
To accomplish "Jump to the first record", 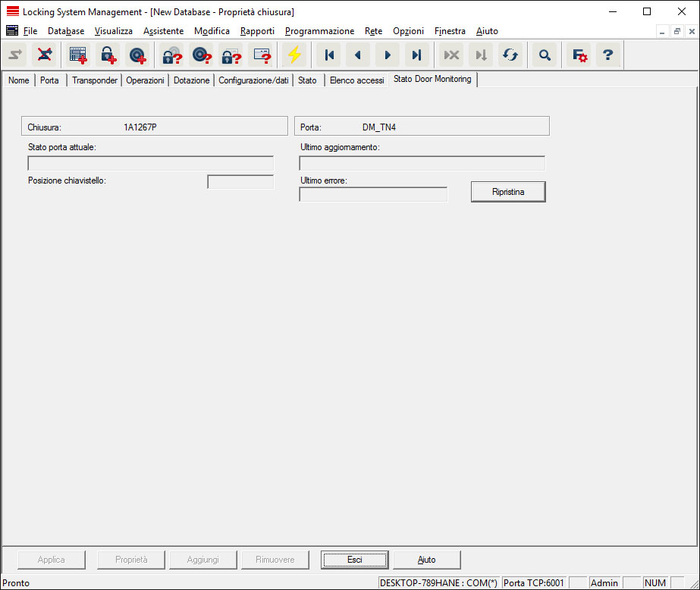I will pos(328,55).
